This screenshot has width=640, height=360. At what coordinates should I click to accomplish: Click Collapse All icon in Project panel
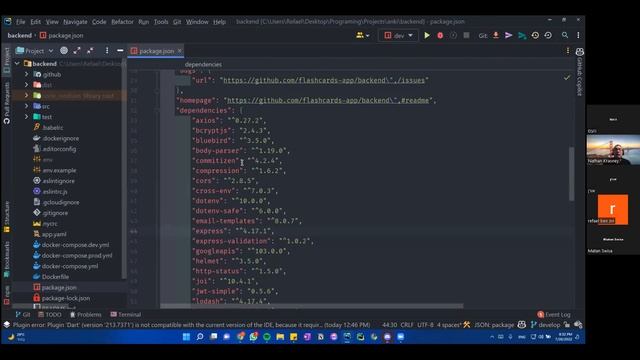(x=90, y=51)
